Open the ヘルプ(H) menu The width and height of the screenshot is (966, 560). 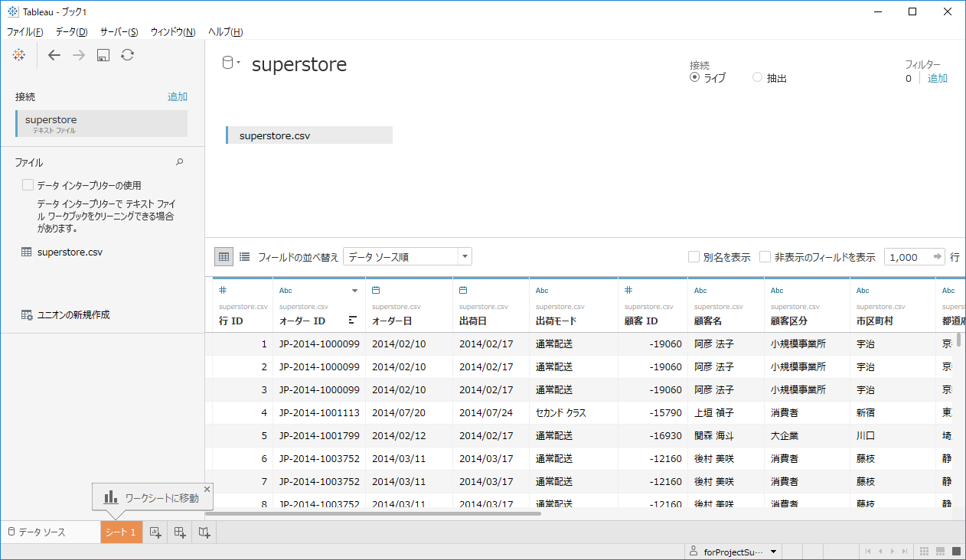pyautogui.click(x=226, y=31)
